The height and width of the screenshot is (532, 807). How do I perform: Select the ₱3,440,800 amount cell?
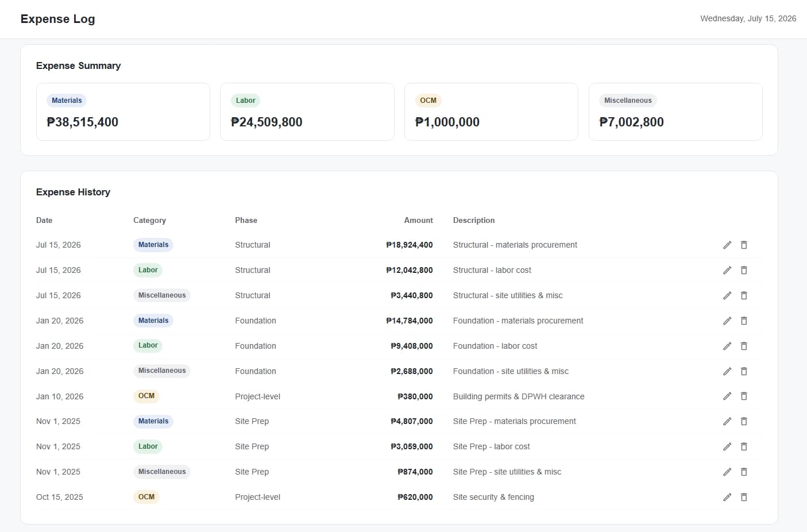(x=412, y=295)
